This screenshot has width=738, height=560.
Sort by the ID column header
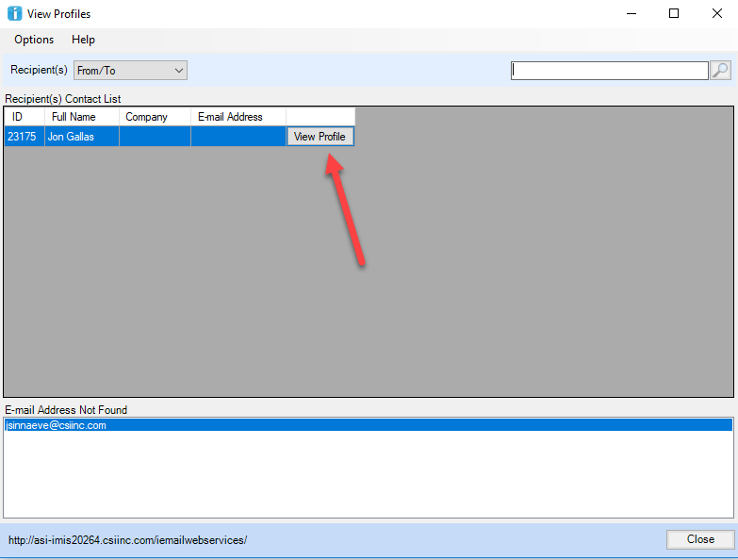[x=25, y=117]
